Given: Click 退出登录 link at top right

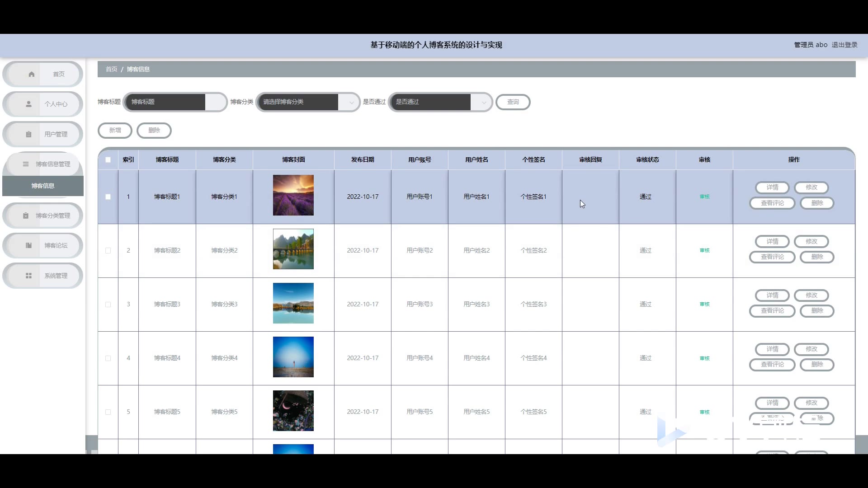Looking at the screenshot, I should point(844,45).
